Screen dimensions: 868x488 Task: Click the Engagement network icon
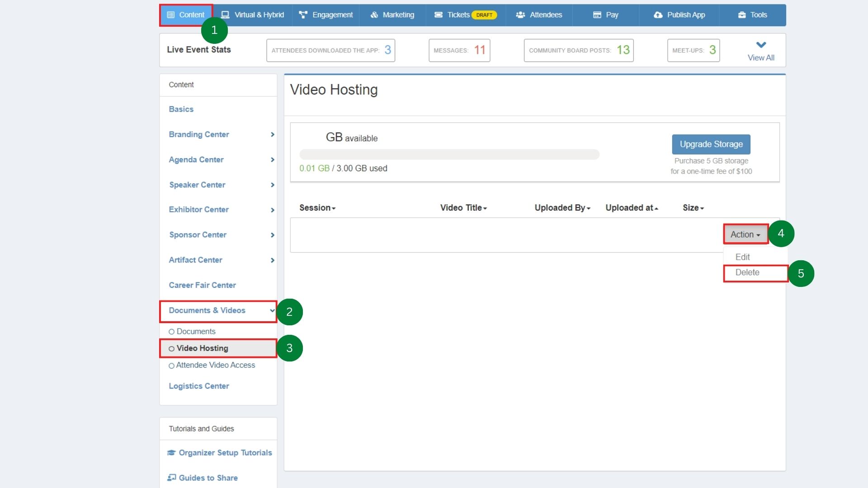303,15
